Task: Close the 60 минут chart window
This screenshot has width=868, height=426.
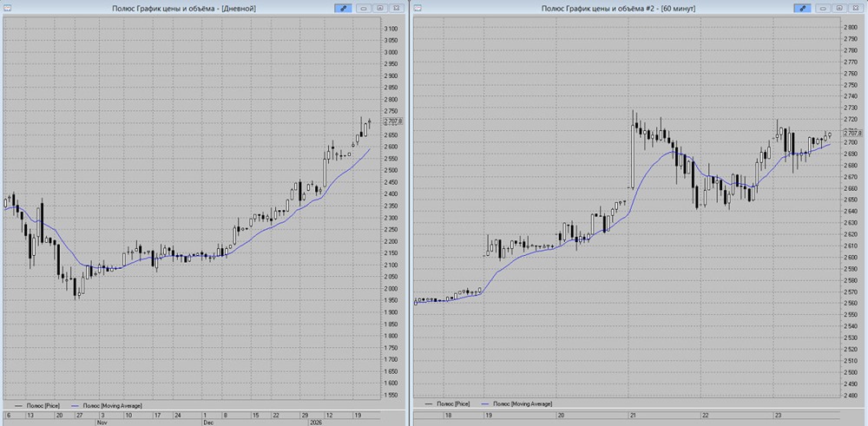Action: (x=855, y=9)
